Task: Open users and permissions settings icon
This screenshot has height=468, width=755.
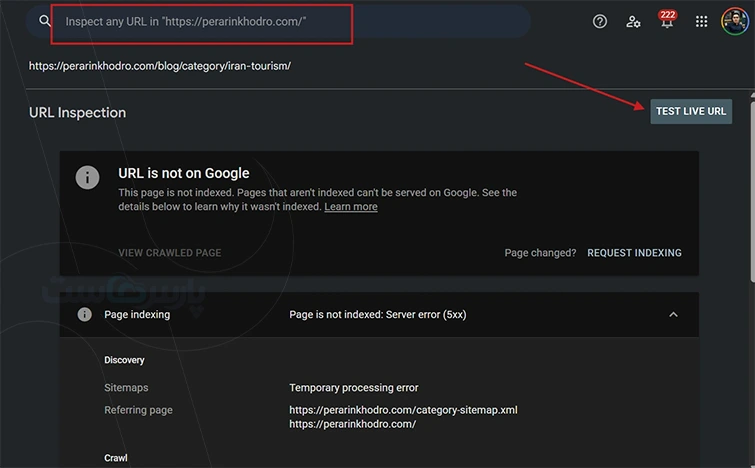Action: click(x=633, y=22)
